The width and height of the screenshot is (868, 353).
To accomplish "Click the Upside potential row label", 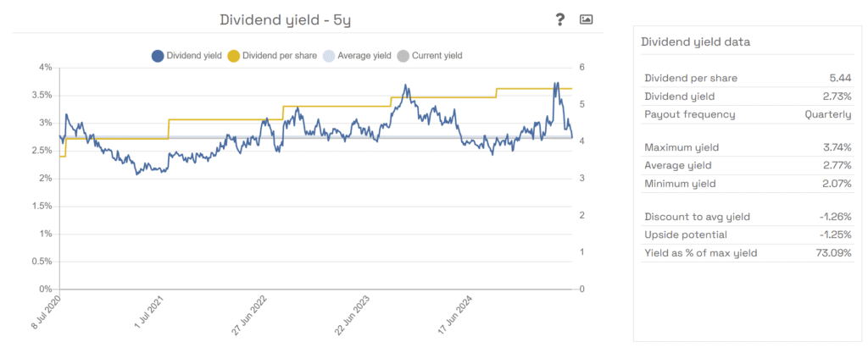I will click(x=684, y=234).
